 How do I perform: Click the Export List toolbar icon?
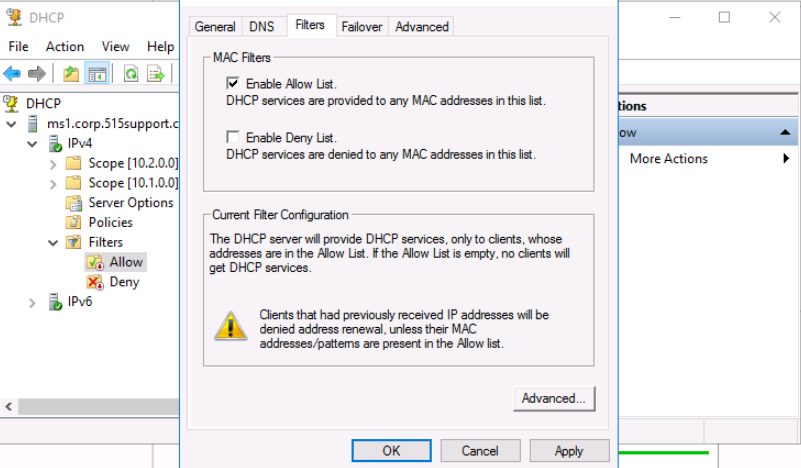click(x=155, y=74)
